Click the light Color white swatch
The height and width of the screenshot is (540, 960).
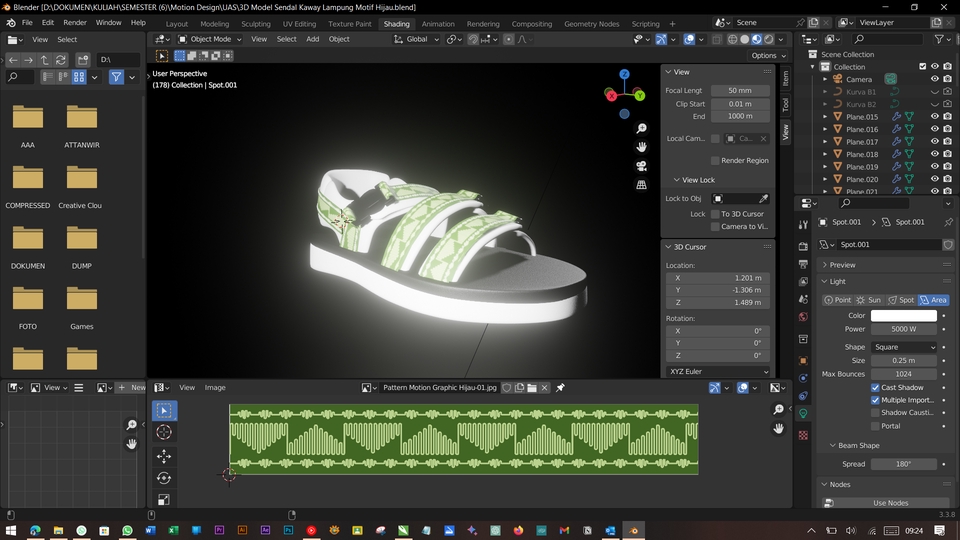(x=904, y=316)
